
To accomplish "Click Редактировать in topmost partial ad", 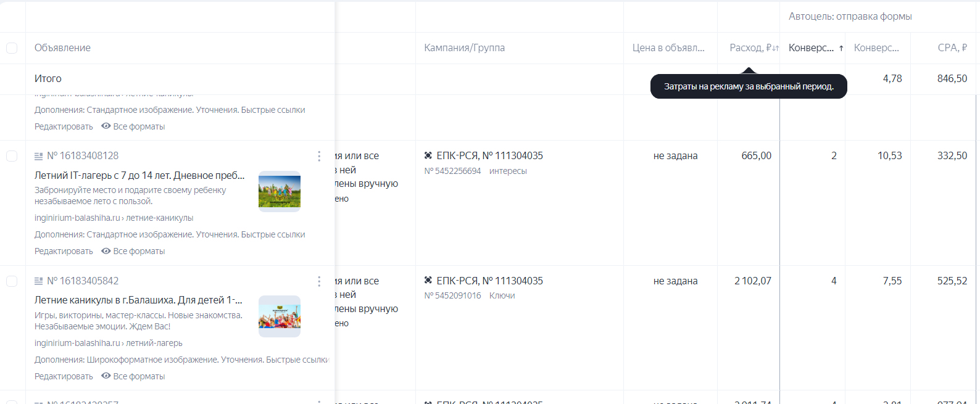I will pos(64,126).
